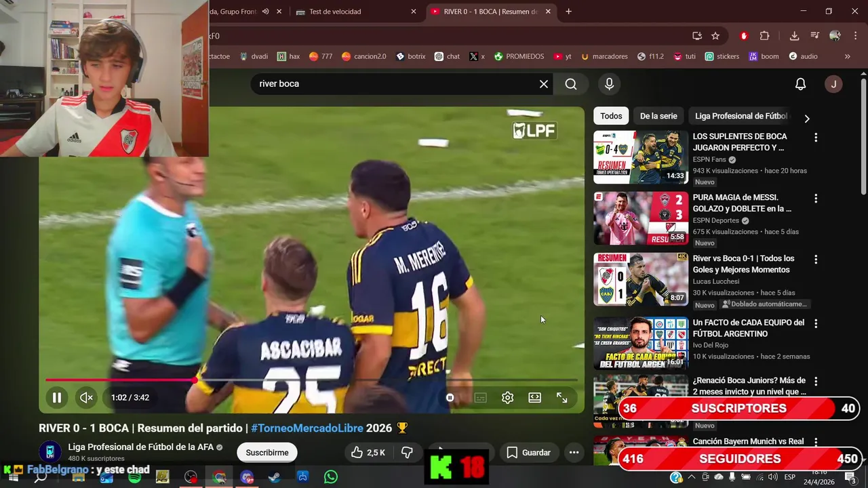The height and width of the screenshot is (488, 868).
Task: Open YouTube notifications bell
Action: pos(800,84)
